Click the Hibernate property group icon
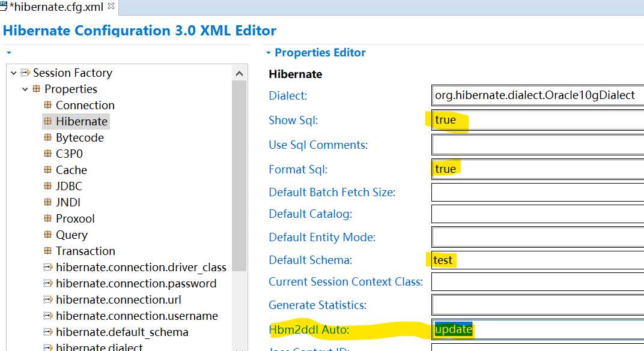The image size is (644, 351). tap(47, 121)
